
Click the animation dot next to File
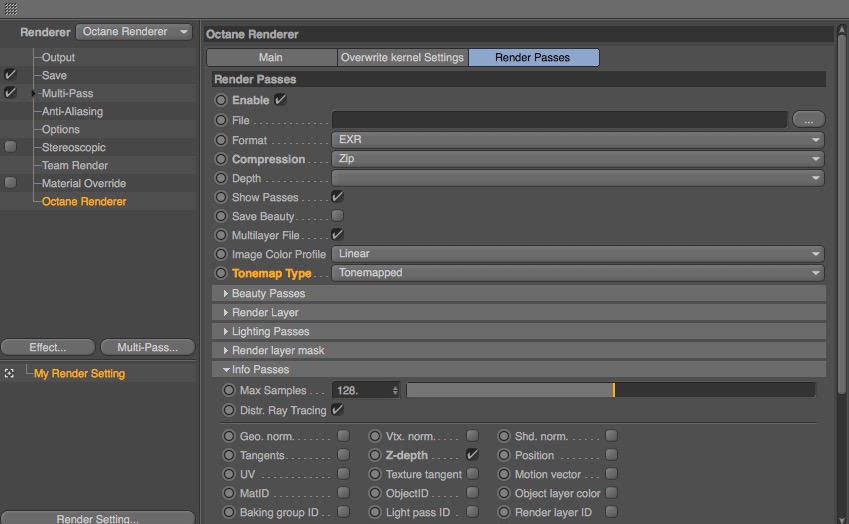221,120
